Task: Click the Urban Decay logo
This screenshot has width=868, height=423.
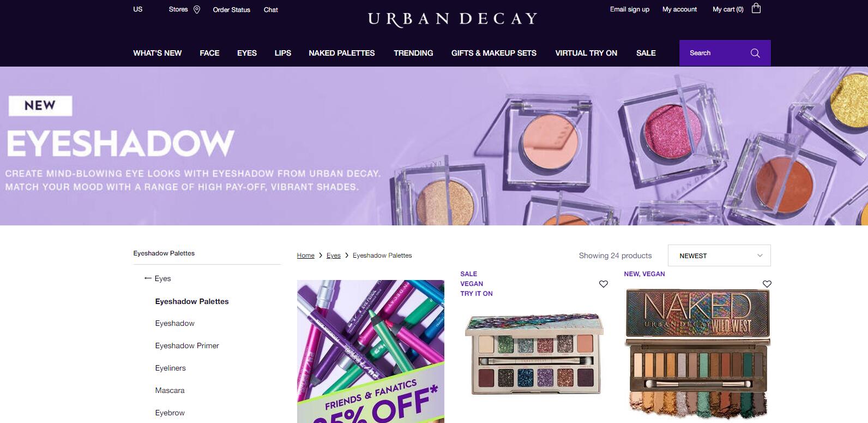Action: pos(453,19)
